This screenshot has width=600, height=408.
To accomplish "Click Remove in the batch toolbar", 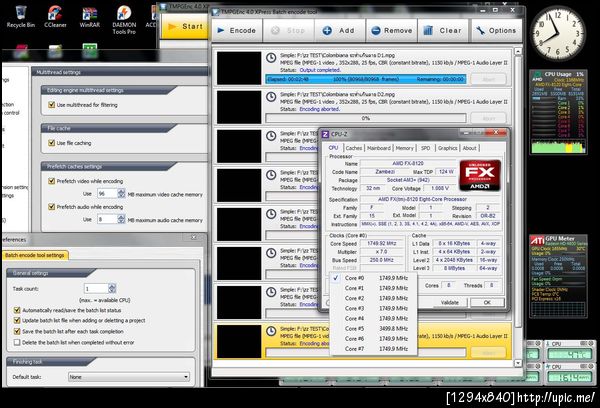I will (392, 31).
